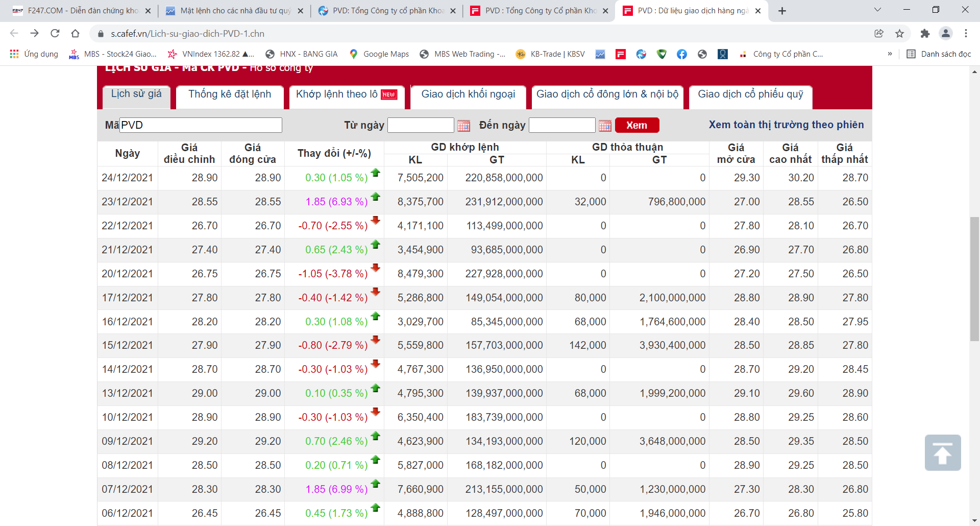This screenshot has height=526, width=980.
Task: Click the address bar URL
Action: click(188, 34)
